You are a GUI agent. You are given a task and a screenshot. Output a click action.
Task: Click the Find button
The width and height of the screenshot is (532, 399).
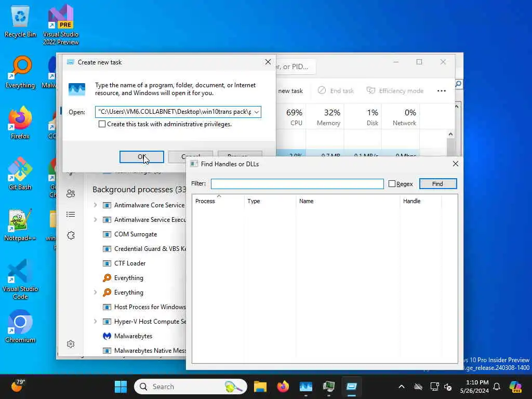(438, 184)
